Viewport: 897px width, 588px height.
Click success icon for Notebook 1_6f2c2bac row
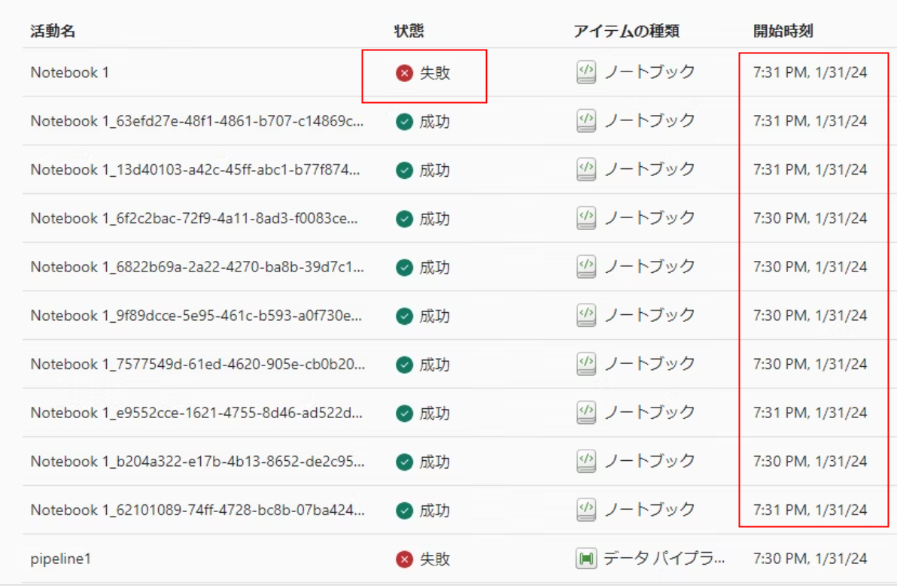click(404, 219)
